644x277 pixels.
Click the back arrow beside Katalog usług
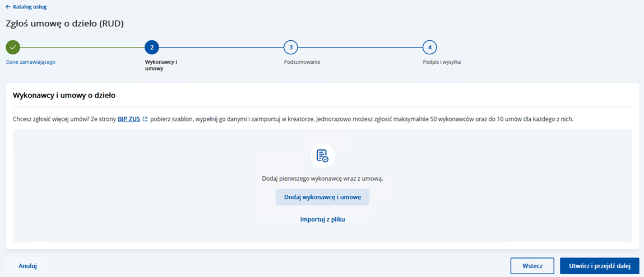[8, 7]
